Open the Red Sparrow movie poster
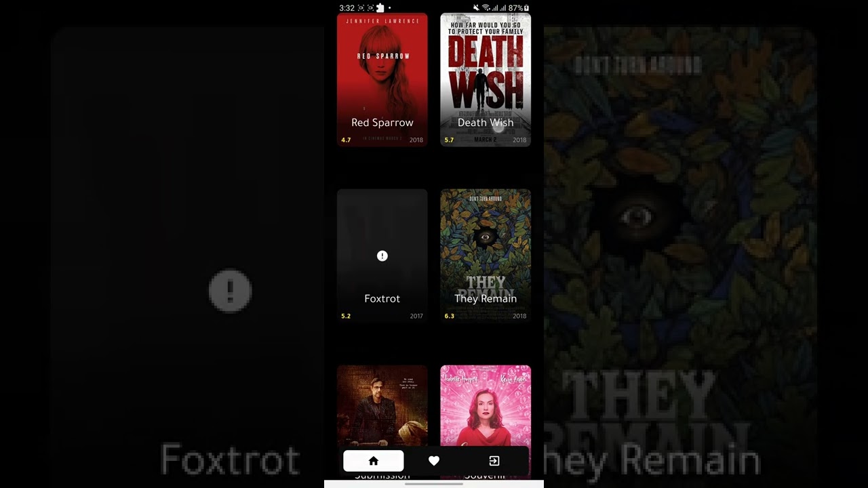 coord(382,79)
